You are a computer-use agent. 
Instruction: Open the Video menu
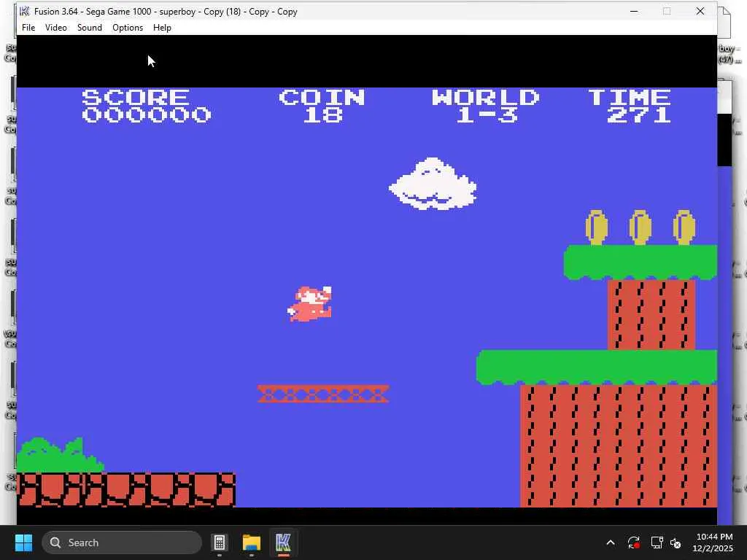55,28
